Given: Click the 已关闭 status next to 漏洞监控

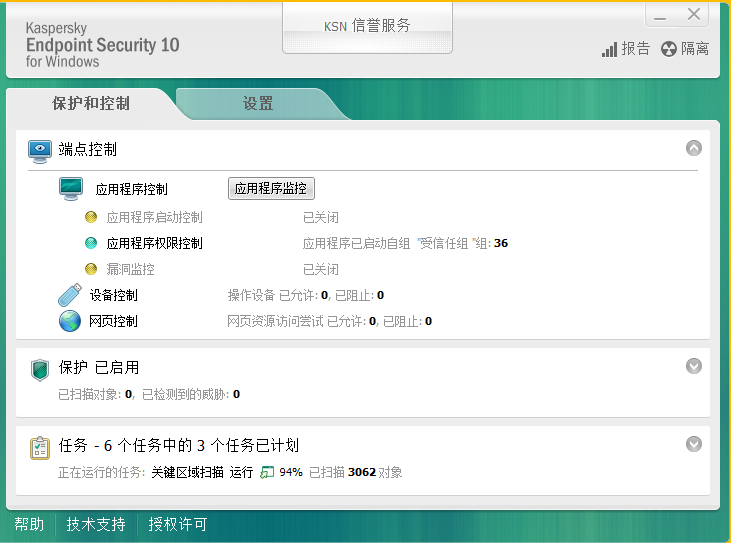Looking at the screenshot, I should pos(321,269).
